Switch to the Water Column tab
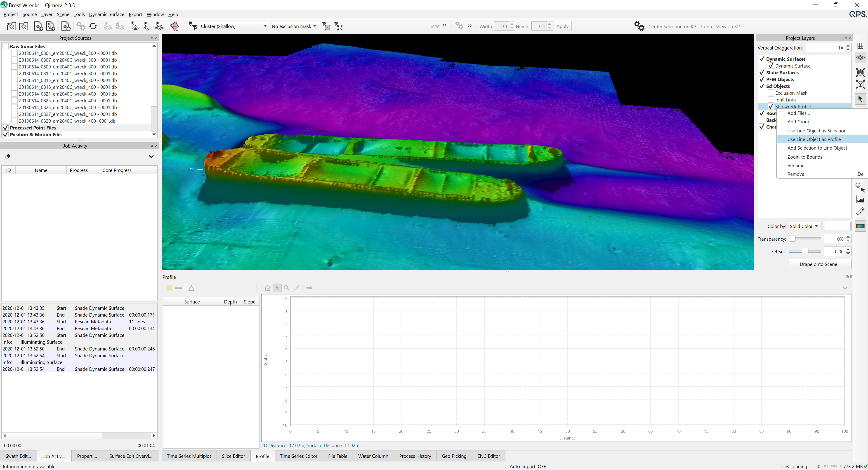 373,456
